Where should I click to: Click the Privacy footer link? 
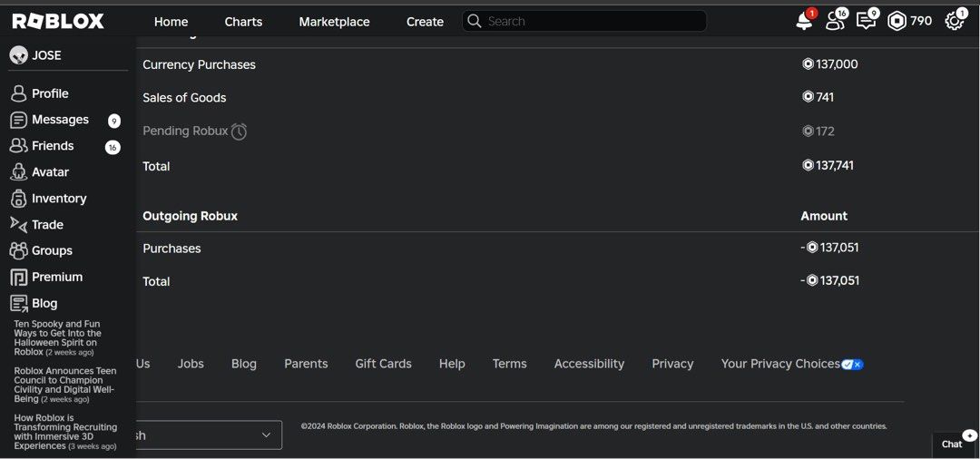point(672,364)
